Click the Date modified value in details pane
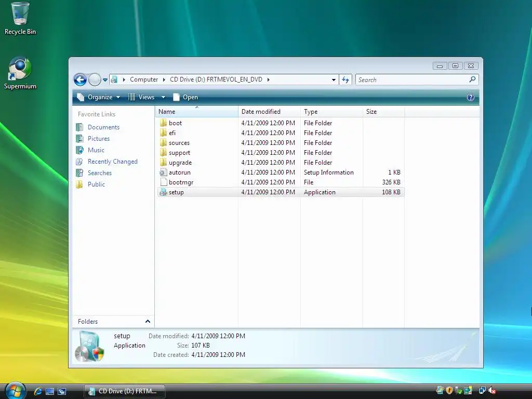 [218, 336]
